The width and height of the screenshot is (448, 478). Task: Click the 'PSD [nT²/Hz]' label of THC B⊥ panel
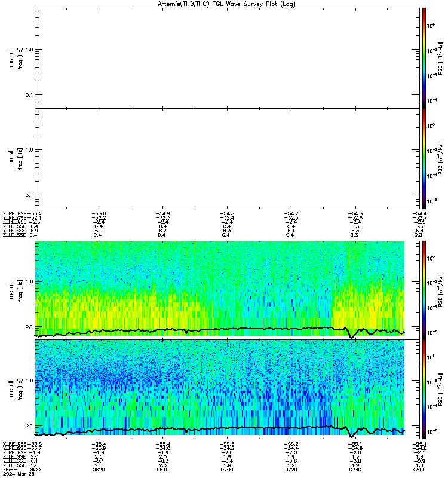(440, 290)
